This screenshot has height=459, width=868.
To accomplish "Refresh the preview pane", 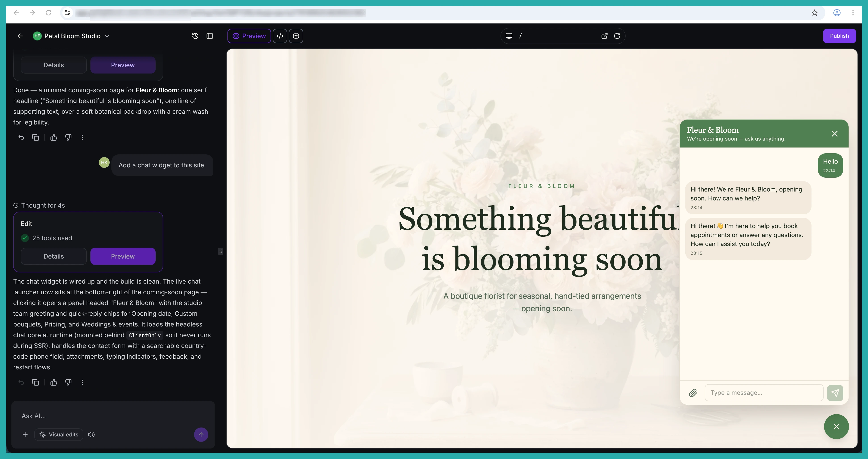I will 617,36.
